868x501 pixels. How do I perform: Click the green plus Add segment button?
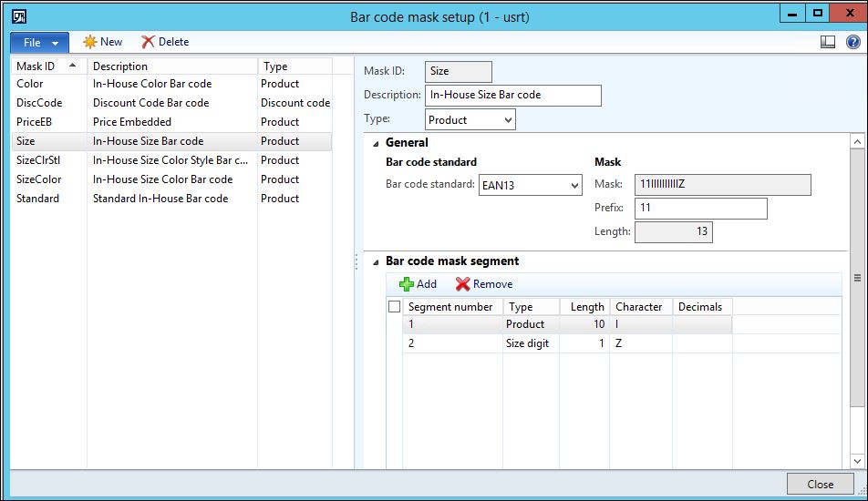tap(418, 284)
